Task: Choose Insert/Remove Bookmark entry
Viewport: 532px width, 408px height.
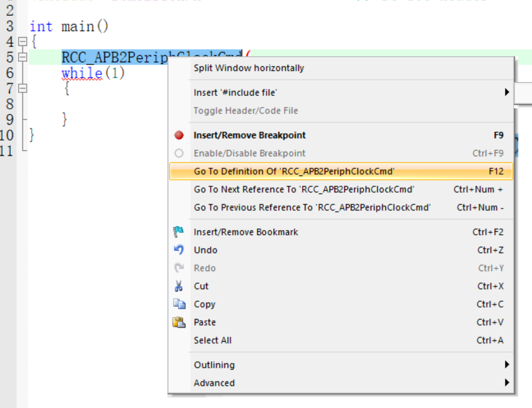Action: pyautogui.click(x=342, y=232)
